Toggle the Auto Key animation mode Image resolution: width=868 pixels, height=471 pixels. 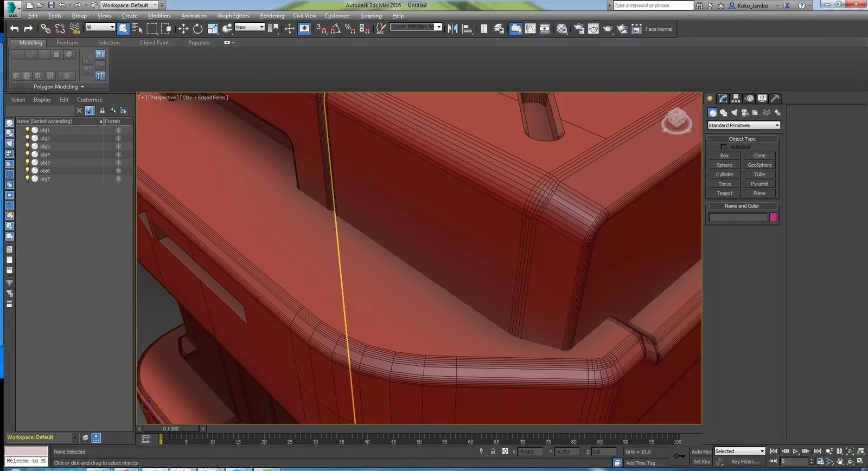(701, 451)
